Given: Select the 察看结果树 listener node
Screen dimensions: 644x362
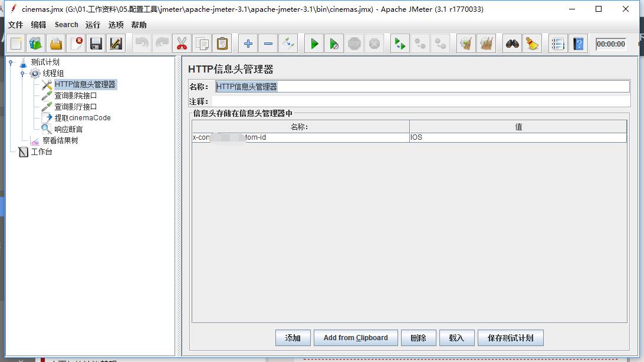Looking at the screenshot, I should [x=60, y=140].
